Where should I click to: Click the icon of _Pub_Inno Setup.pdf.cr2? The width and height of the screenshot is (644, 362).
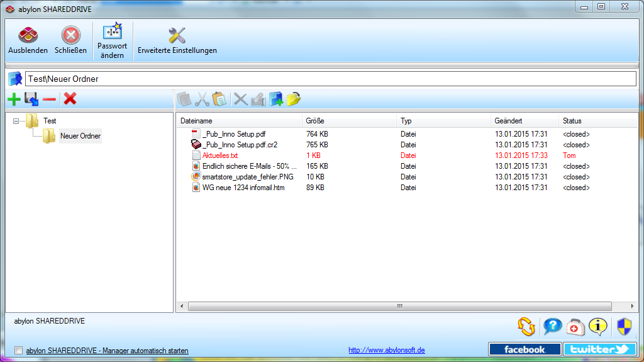(196, 144)
